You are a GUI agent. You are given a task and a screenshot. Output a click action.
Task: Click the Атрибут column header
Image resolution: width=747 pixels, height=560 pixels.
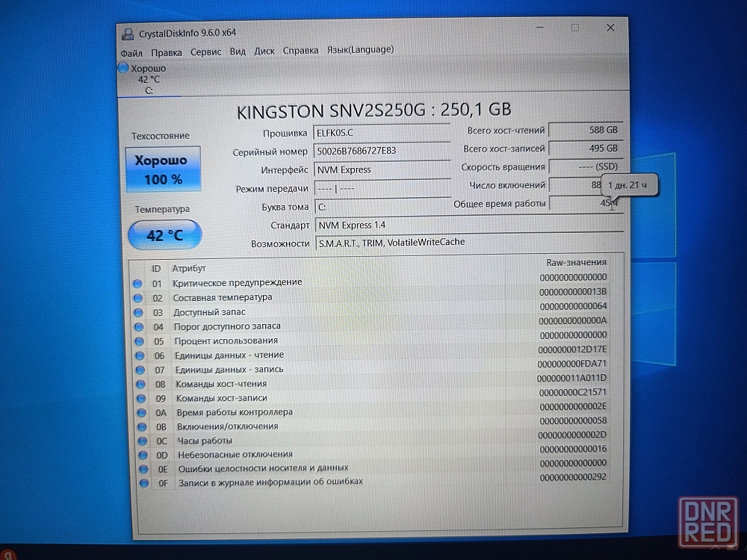pos(189,268)
